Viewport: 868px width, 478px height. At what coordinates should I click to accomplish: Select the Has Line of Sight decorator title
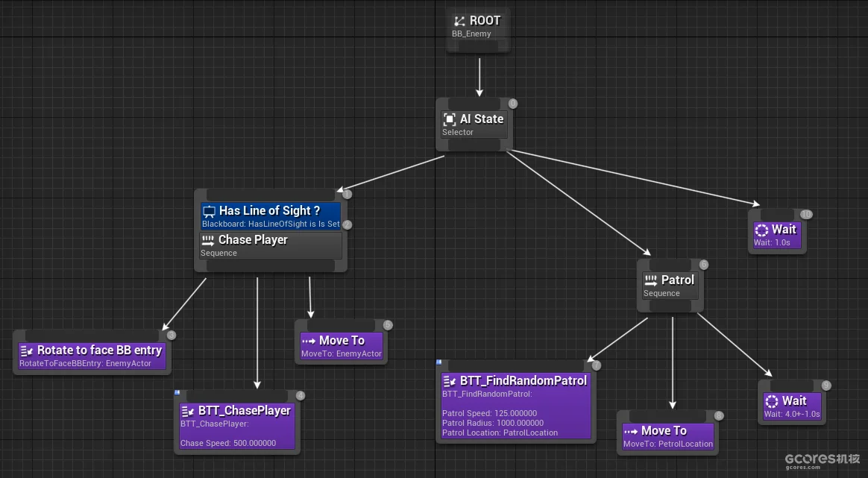tap(269, 211)
